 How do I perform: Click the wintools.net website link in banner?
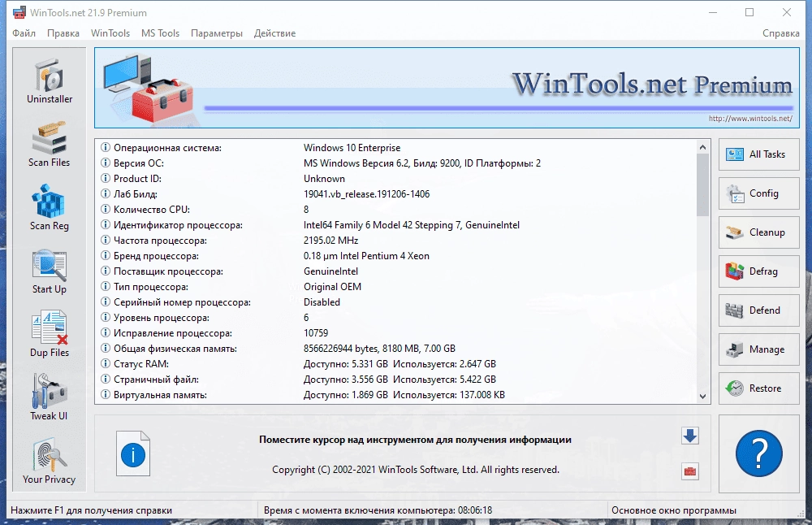(x=750, y=119)
